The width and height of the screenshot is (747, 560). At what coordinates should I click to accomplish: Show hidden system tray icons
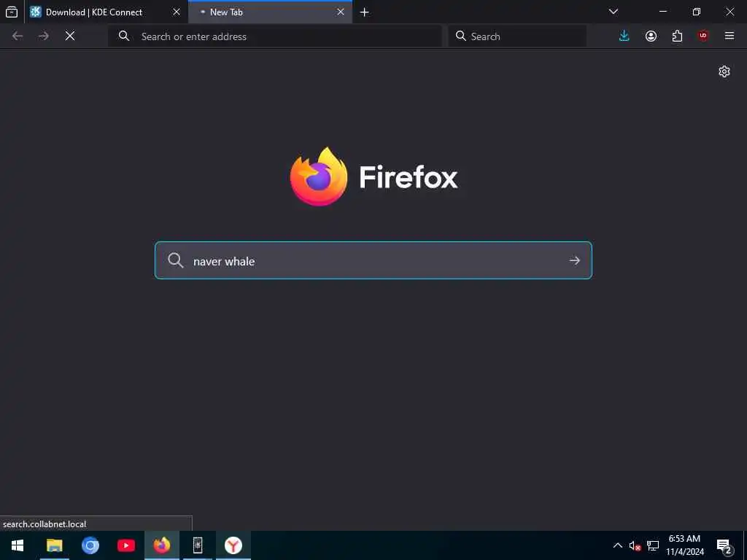pyautogui.click(x=617, y=545)
